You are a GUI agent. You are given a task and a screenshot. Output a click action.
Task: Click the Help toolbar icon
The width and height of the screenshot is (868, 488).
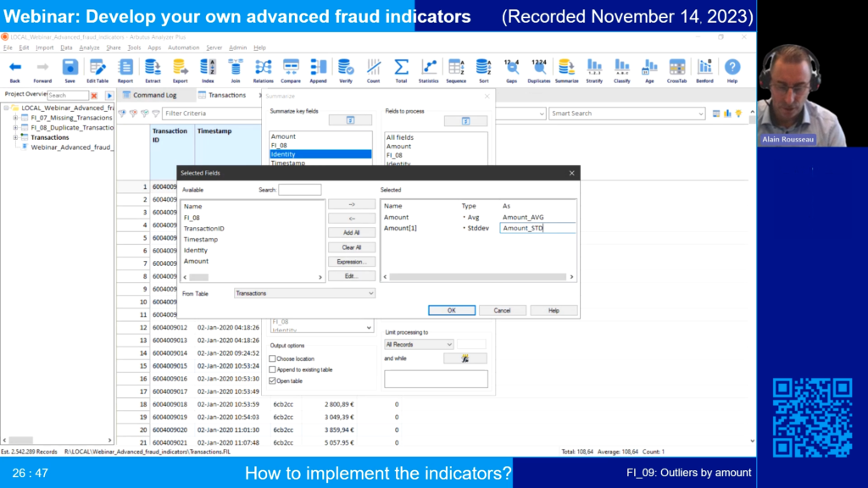tap(732, 71)
